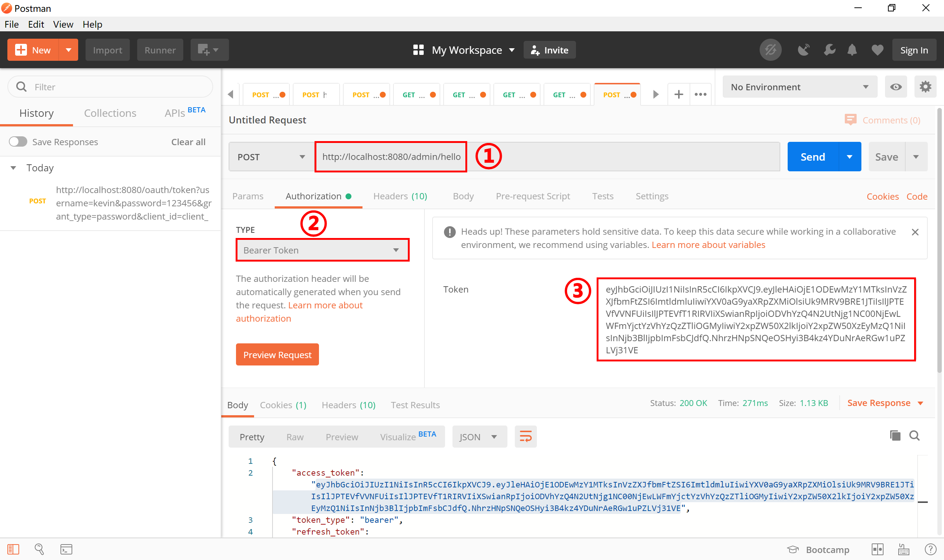Click the request URL input field
The image size is (944, 560).
(x=391, y=157)
